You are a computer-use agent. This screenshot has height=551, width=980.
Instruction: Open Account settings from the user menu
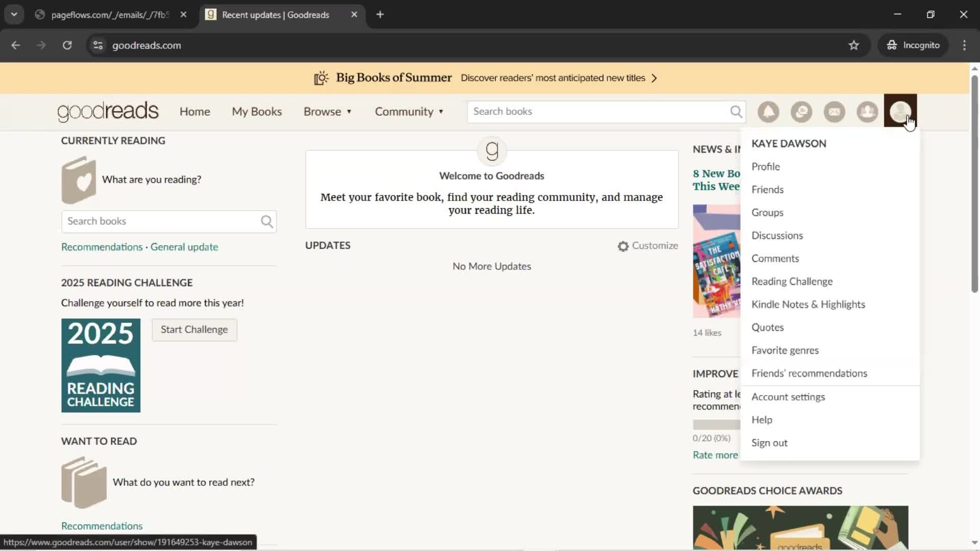pos(788,397)
